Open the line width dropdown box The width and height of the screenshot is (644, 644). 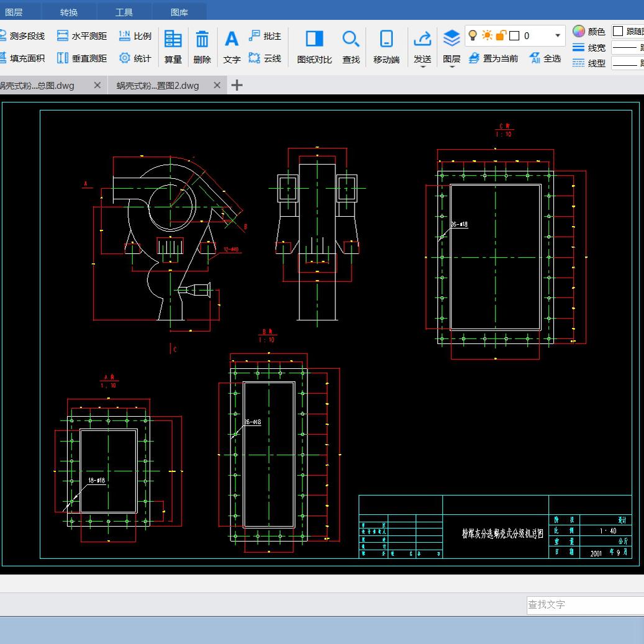click(628, 48)
